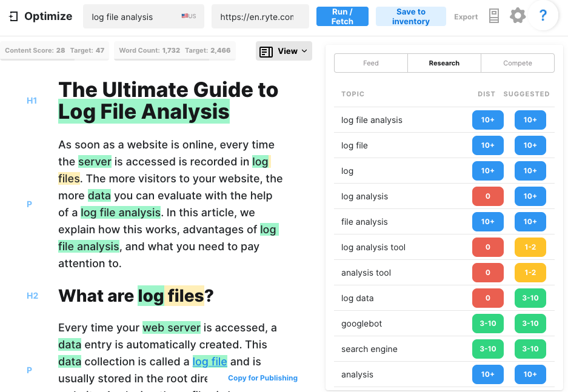Viewport: 568px width, 392px height.
Task: Open the Compete tab
Action: click(517, 63)
